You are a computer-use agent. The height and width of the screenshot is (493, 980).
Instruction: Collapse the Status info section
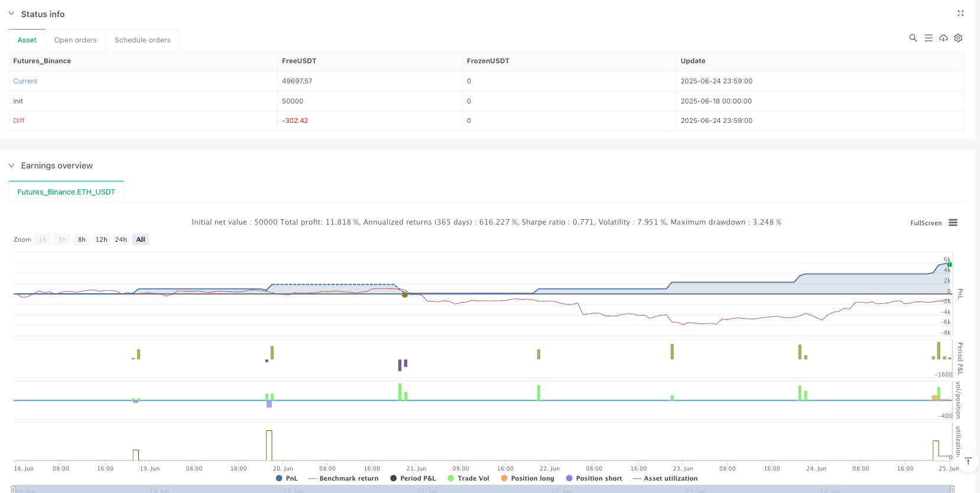click(x=11, y=14)
